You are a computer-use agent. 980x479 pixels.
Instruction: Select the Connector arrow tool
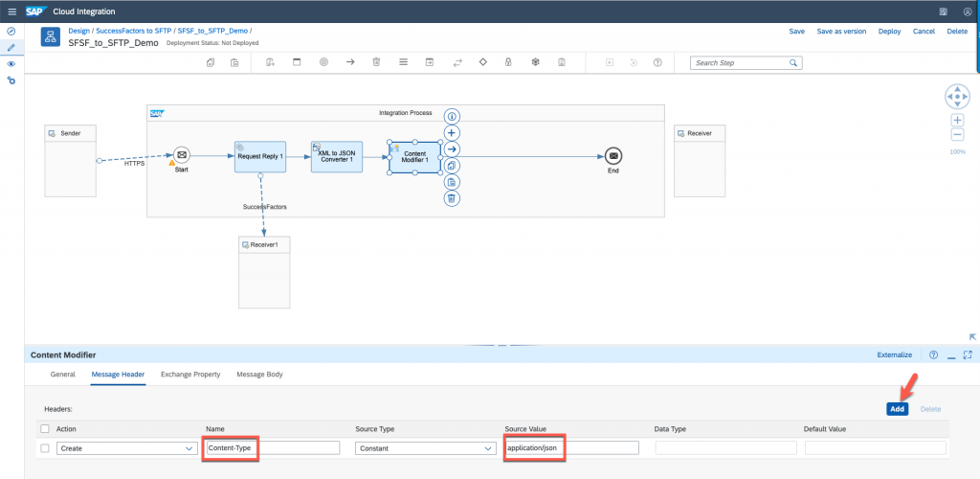point(350,62)
